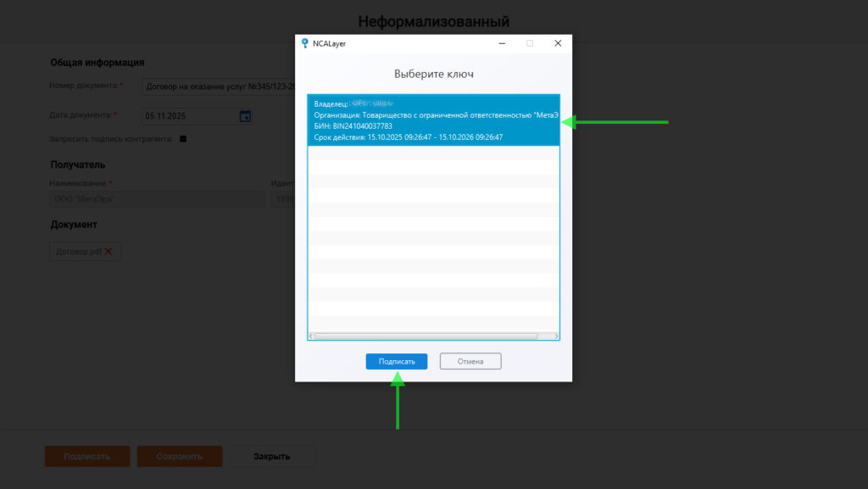Close the NCALayer dialog window
This screenshot has height=489, width=868.
pos(558,43)
